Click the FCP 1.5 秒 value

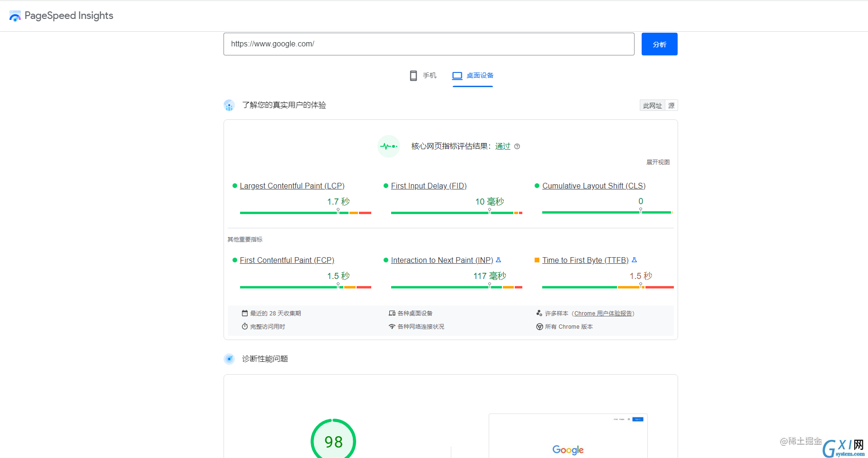tap(338, 276)
